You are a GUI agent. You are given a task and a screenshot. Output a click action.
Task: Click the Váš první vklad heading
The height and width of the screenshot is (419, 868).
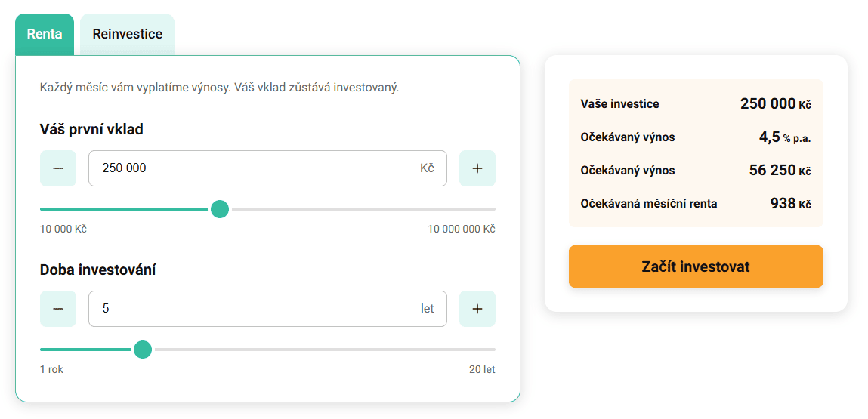click(x=91, y=129)
